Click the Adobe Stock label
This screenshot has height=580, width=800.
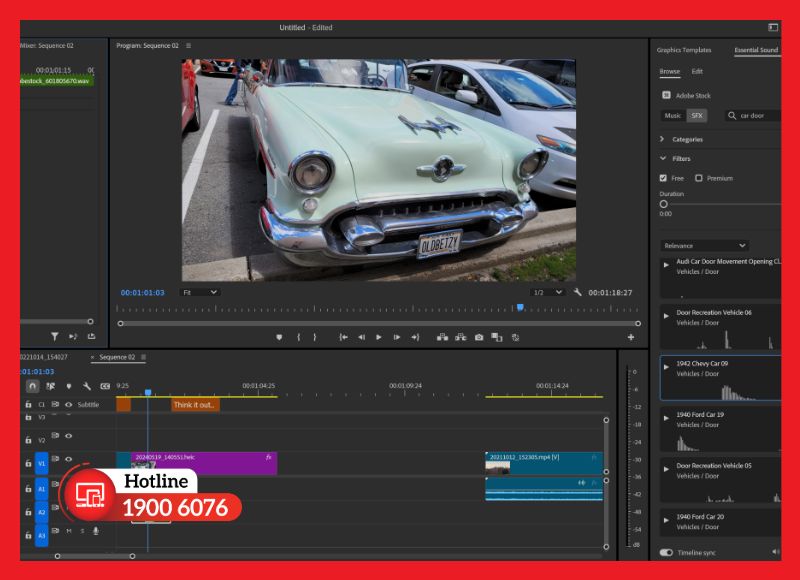coord(693,95)
